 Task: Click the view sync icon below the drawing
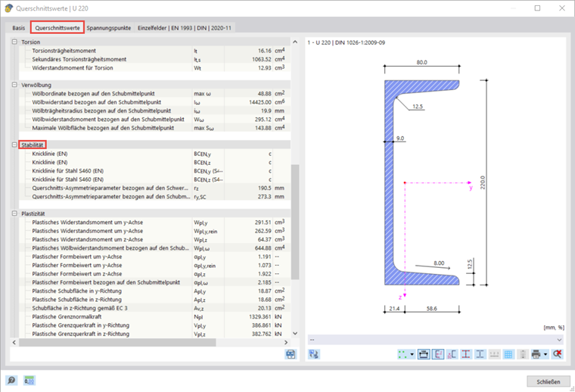[x=314, y=354]
